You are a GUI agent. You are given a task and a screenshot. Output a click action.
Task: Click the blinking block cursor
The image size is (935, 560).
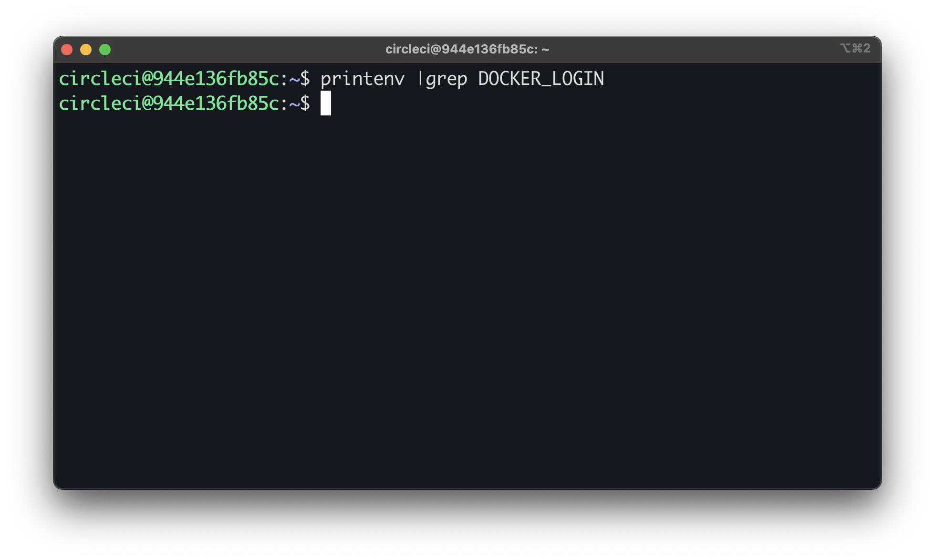[326, 104]
